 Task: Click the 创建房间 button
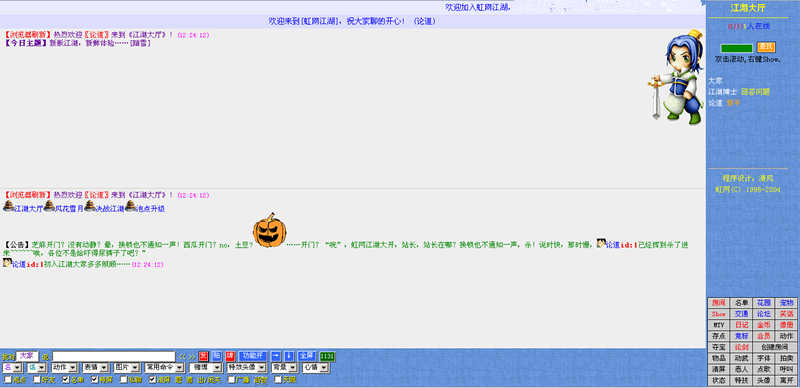(775, 347)
